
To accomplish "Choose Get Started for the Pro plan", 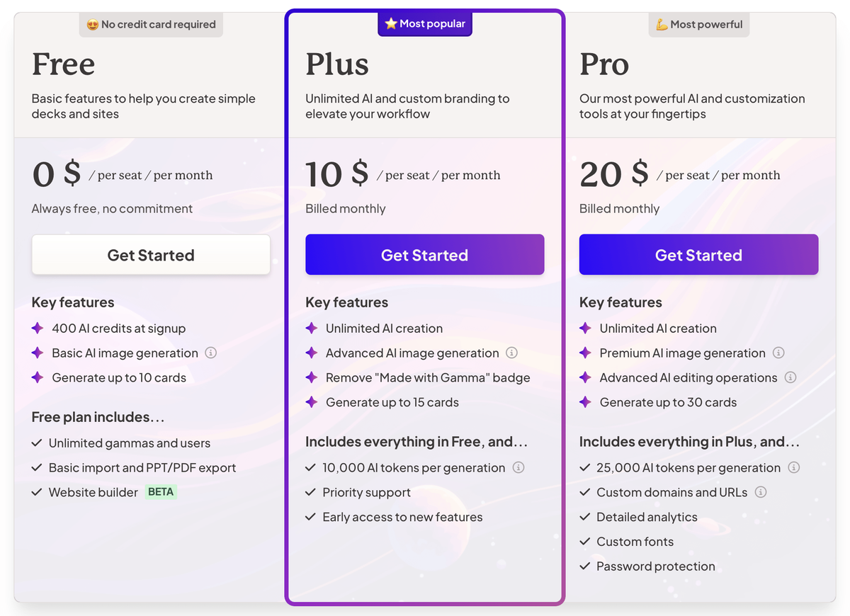I will (698, 255).
